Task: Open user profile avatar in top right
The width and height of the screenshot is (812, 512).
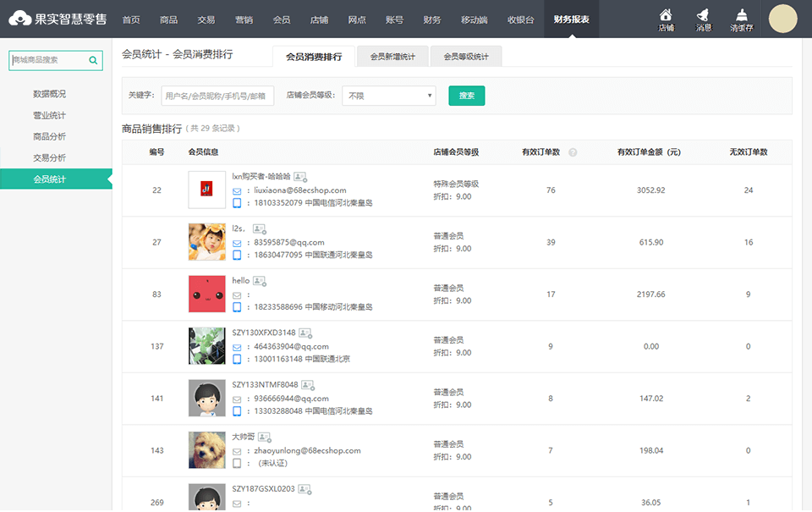Action: (782, 19)
